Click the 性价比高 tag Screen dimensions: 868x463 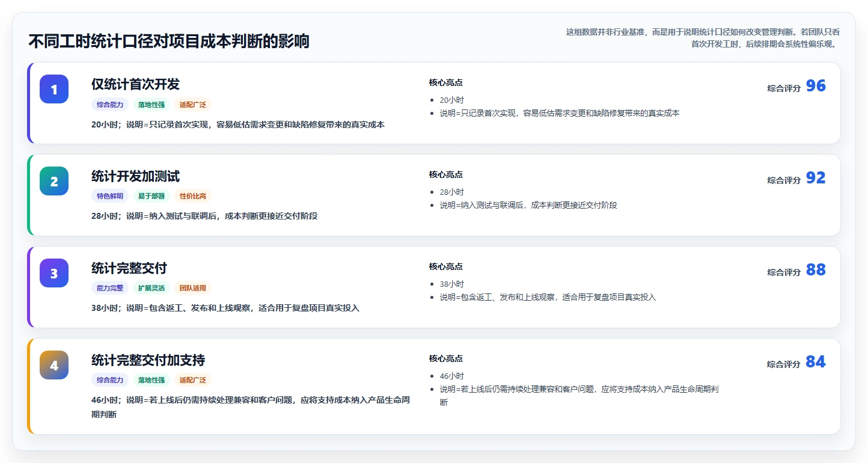coord(193,196)
